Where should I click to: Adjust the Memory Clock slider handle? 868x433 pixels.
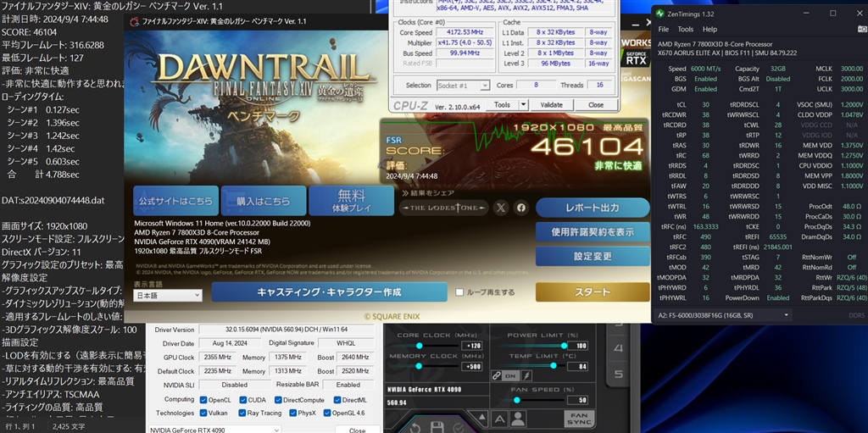(419, 366)
